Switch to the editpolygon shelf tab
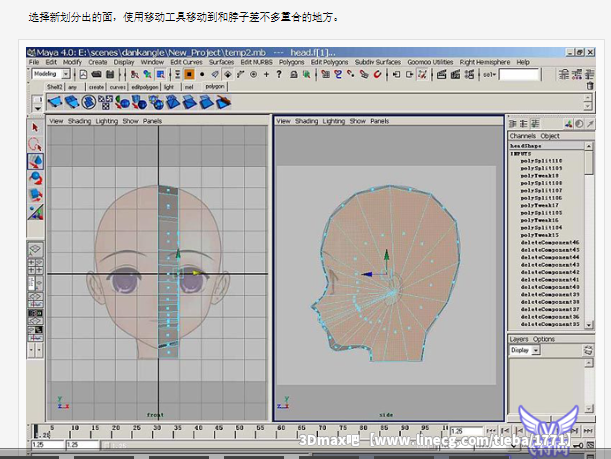 [145, 87]
